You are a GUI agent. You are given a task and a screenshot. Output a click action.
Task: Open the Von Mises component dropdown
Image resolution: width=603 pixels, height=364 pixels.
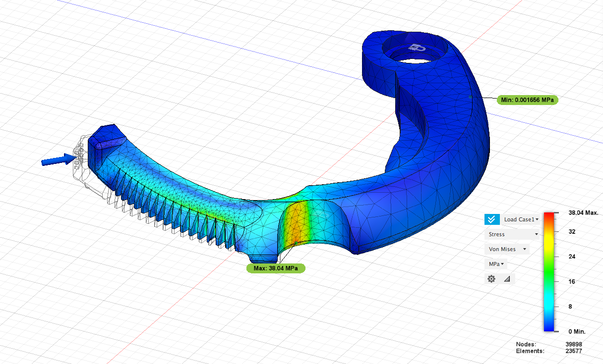[506, 249]
